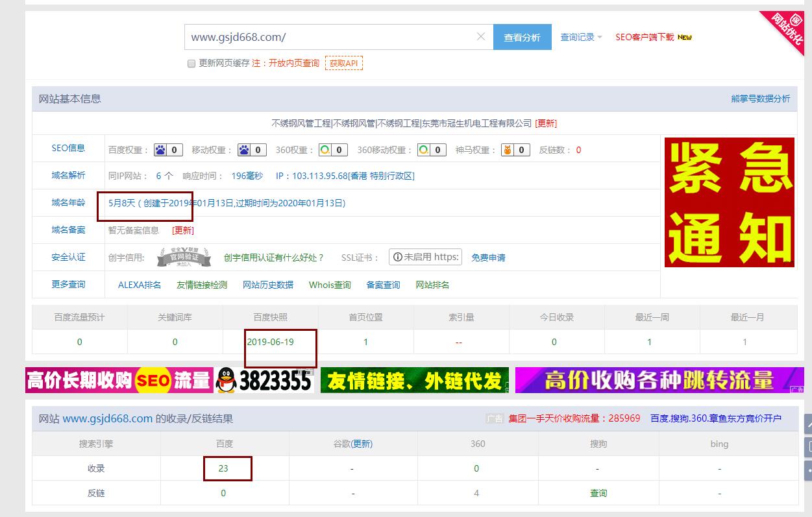Click the 360 反链 value 4
This screenshot has height=517, width=812.
coord(476,493)
